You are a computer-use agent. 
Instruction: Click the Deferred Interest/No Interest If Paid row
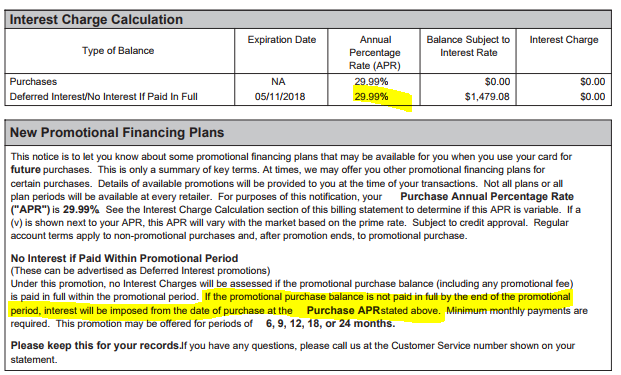[x=308, y=97]
